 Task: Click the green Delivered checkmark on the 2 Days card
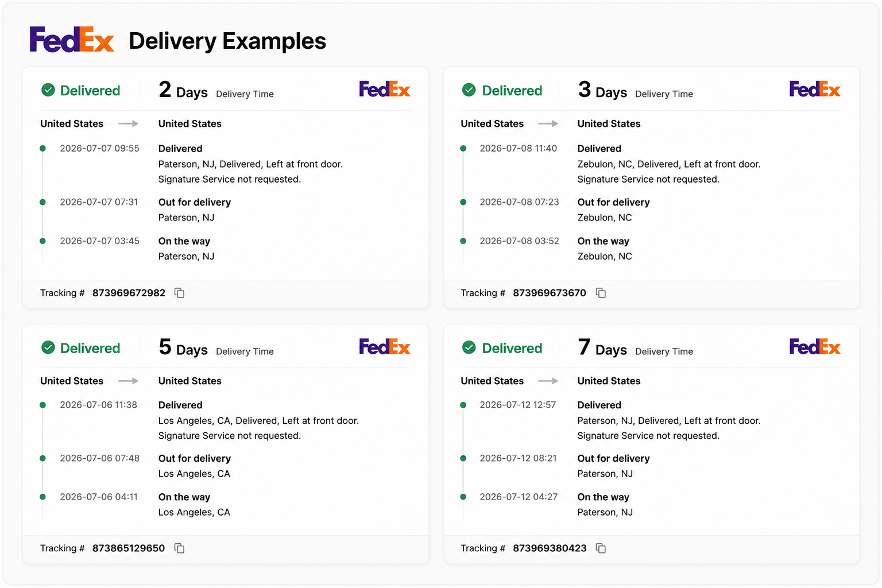click(48, 90)
